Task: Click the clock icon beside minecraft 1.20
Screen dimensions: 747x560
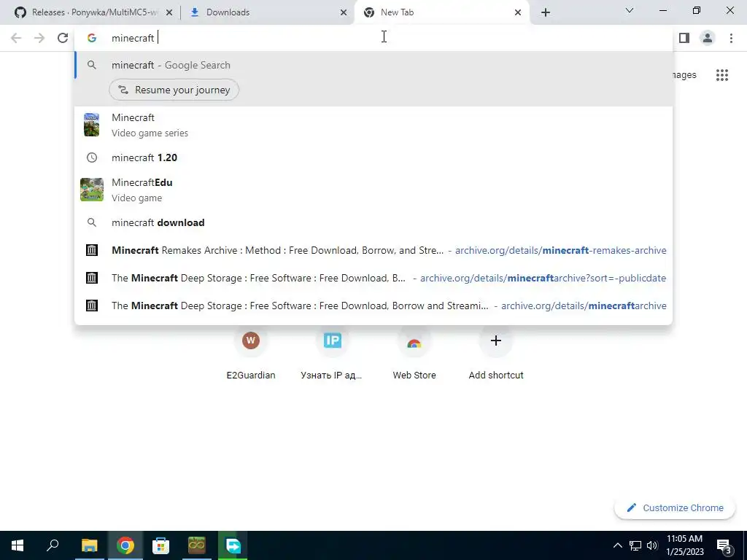Action: coord(92,157)
